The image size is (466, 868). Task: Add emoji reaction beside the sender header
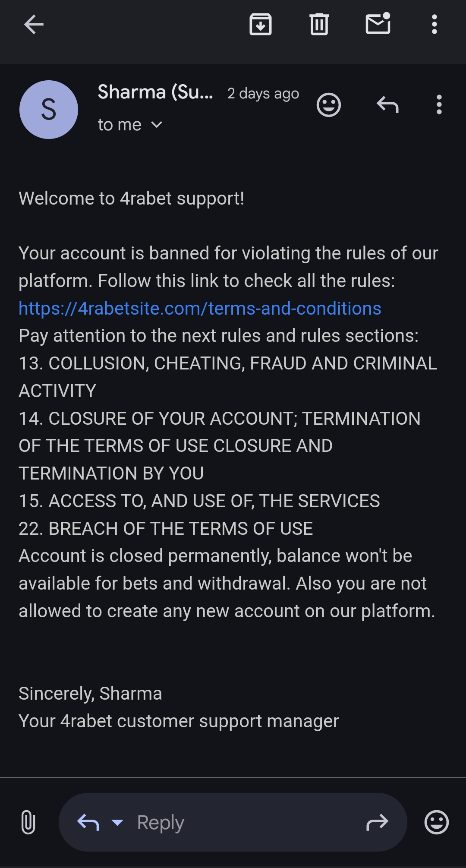[x=329, y=105]
